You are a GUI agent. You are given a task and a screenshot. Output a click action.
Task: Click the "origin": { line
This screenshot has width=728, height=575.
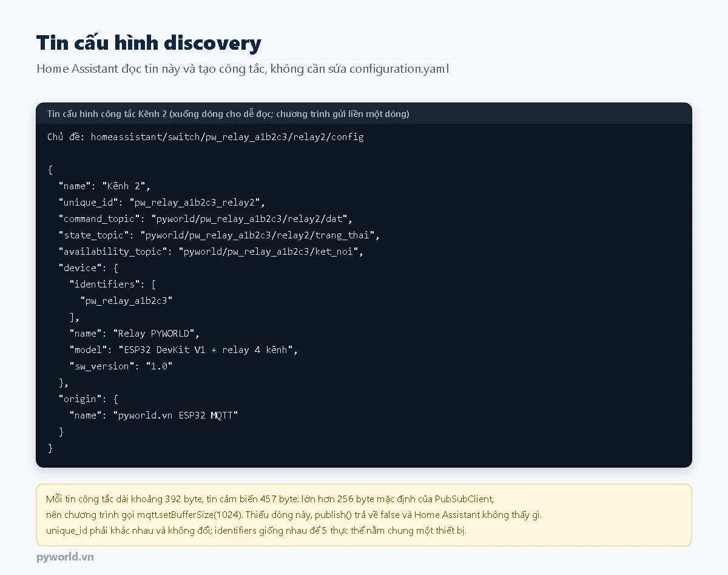(x=88, y=399)
